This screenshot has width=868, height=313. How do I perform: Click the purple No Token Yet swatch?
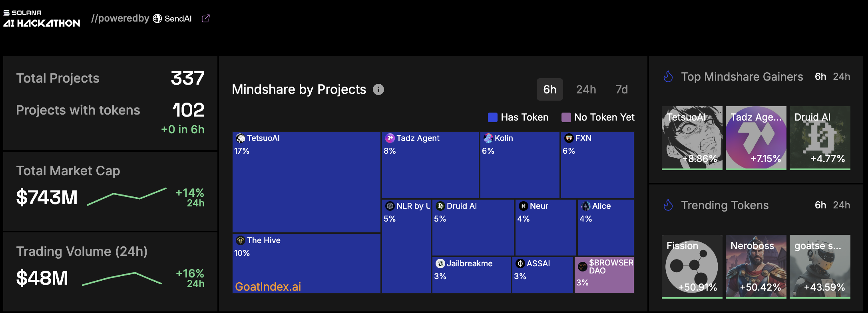566,117
